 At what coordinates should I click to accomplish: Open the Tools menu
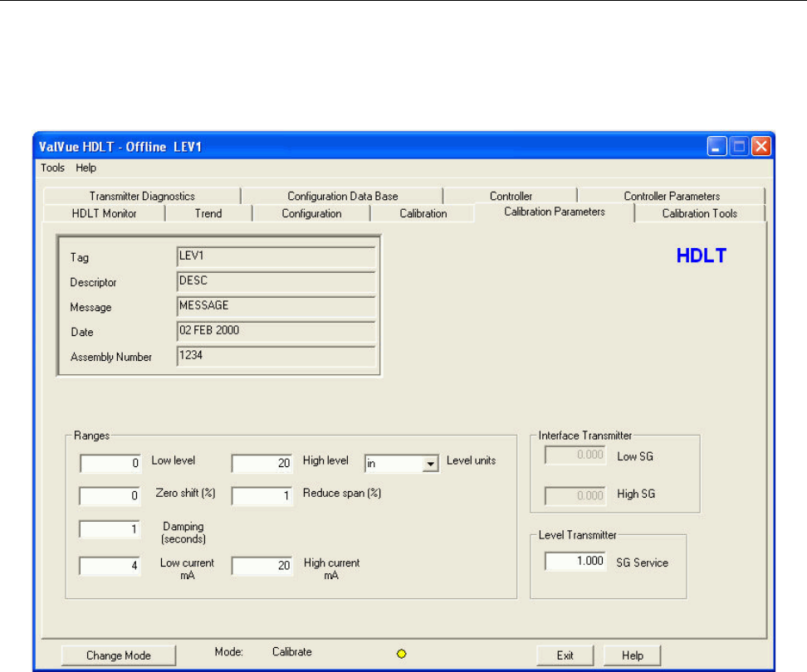tap(52, 168)
